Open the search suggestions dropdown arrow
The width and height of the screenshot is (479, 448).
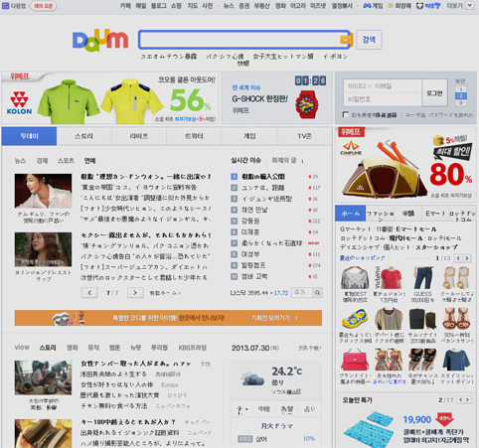(345, 40)
